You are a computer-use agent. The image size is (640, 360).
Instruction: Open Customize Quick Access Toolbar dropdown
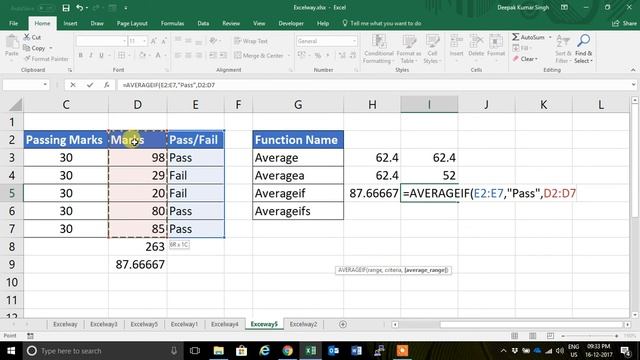tap(126, 8)
